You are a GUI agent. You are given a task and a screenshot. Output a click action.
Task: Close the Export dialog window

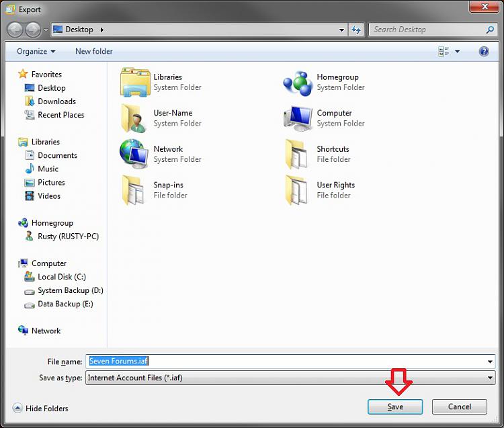click(484, 7)
